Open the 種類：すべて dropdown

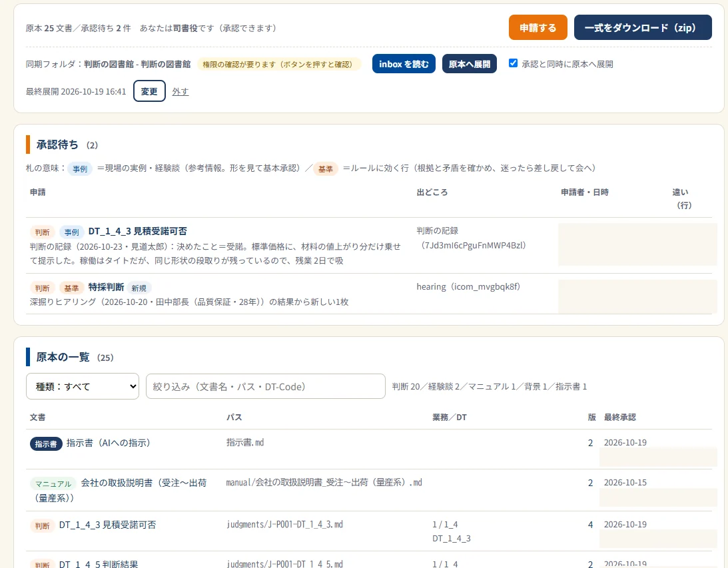pos(83,386)
